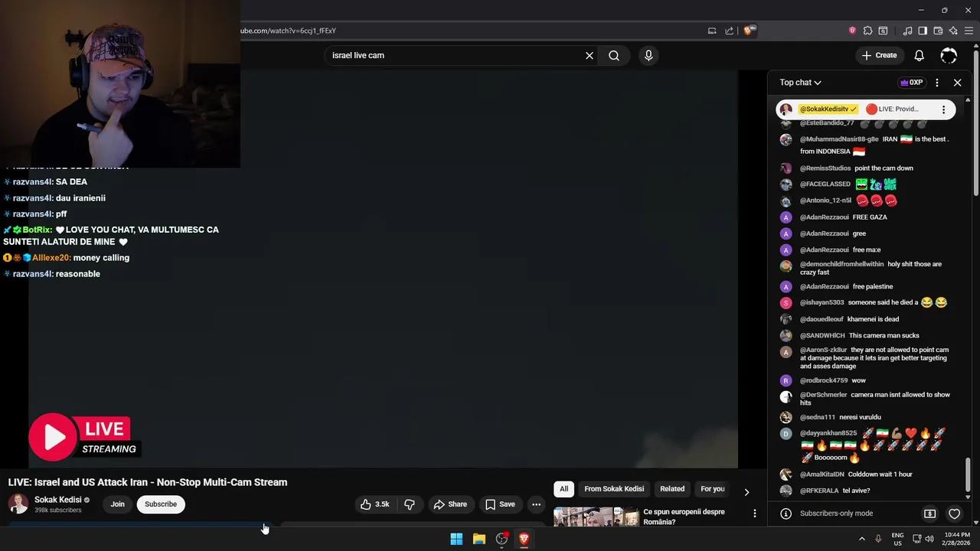Select the For you chip
This screenshot has height=551, width=980.
[713, 489]
